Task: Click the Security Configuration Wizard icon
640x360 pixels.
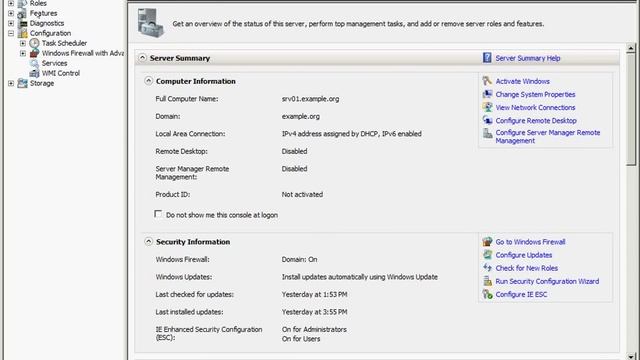Action: click(x=487, y=281)
